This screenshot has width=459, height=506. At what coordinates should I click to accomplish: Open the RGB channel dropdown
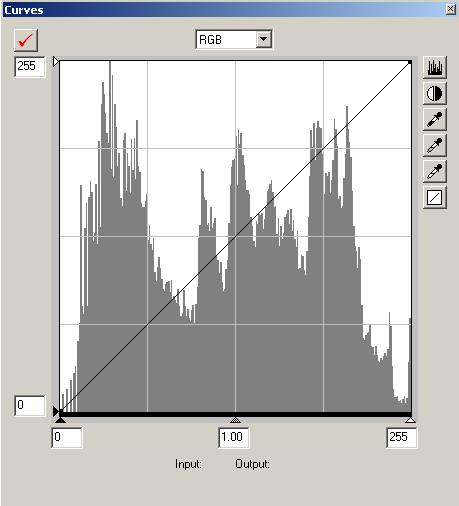pyautogui.click(x=264, y=39)
